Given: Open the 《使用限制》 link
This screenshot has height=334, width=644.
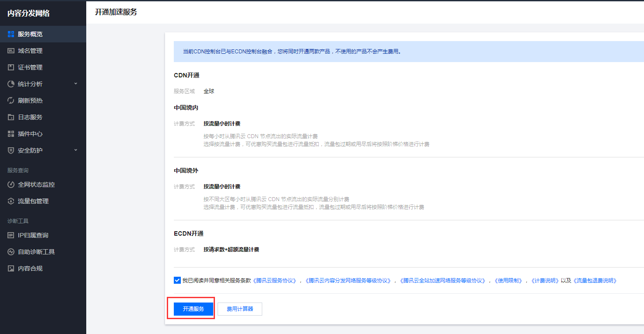Looking at the screenshot, I should pos(508,281).
